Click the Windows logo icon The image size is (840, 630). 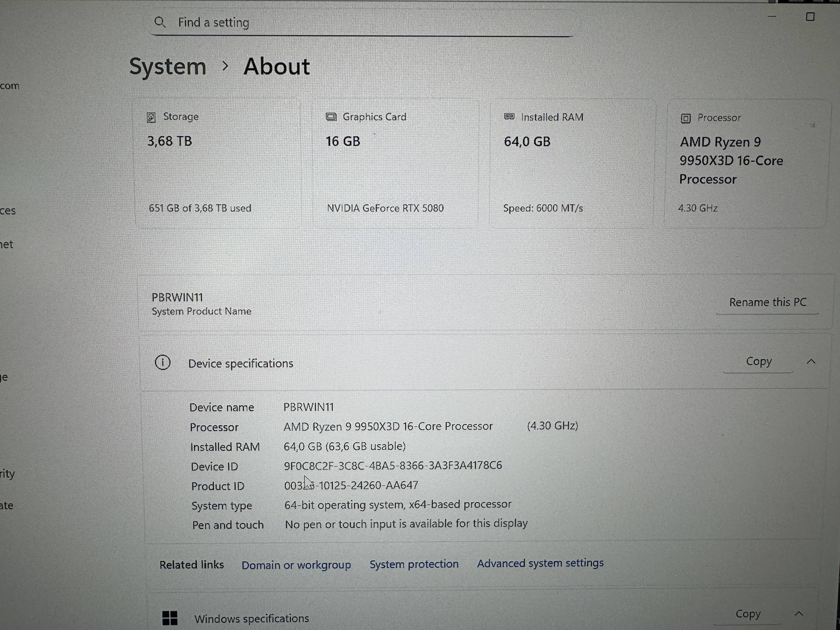click(170, 618)
